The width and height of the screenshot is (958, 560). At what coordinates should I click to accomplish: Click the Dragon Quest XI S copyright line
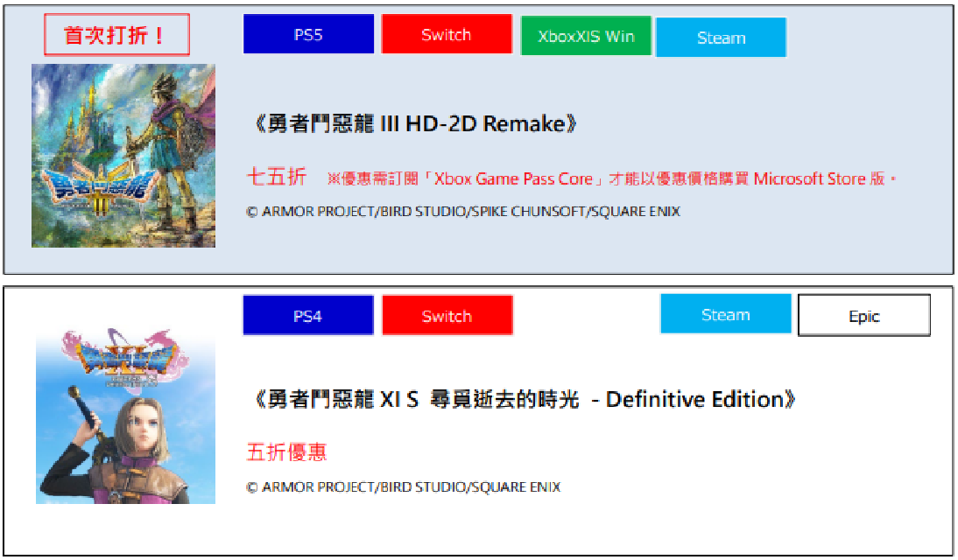[x=403, y=486]
